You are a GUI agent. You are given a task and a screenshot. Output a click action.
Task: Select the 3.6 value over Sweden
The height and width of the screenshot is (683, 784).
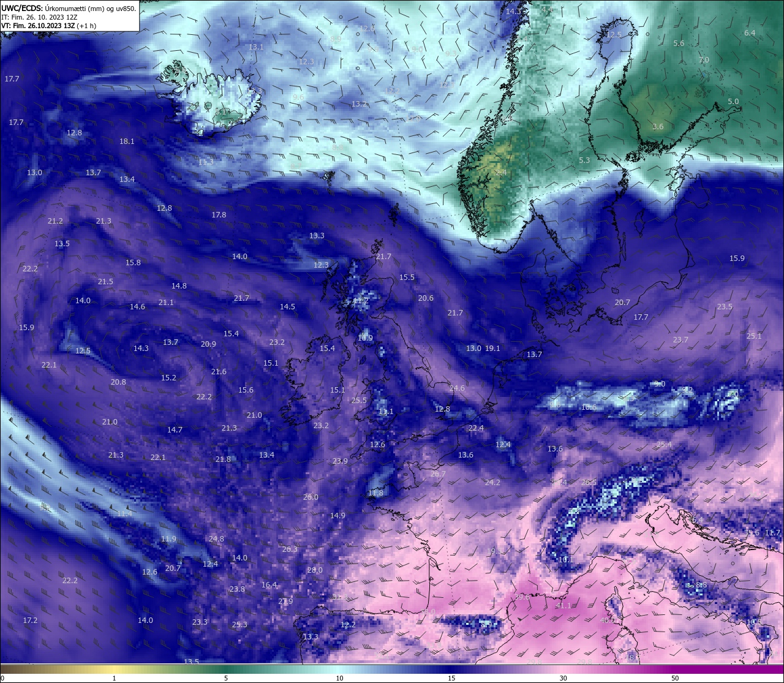[658, 127]
